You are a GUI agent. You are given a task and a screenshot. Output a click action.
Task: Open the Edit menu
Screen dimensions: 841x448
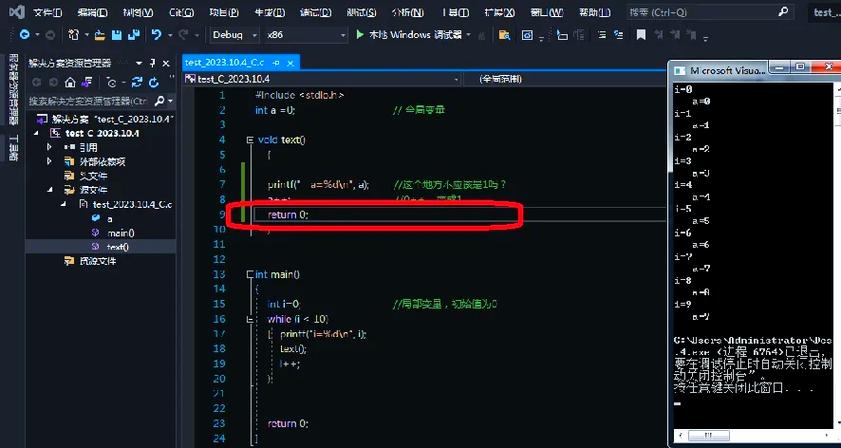click(92, 12)
